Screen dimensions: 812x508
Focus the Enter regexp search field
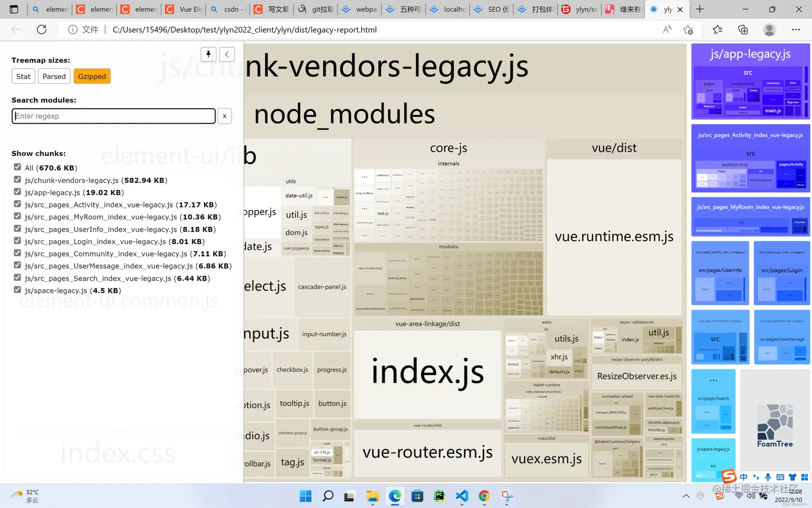(113, 116)
